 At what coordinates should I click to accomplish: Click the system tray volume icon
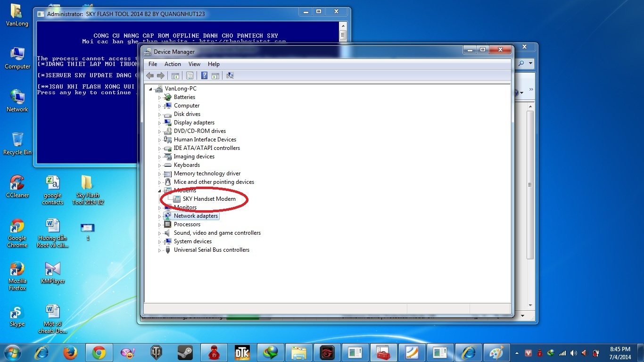pos(573,353)
